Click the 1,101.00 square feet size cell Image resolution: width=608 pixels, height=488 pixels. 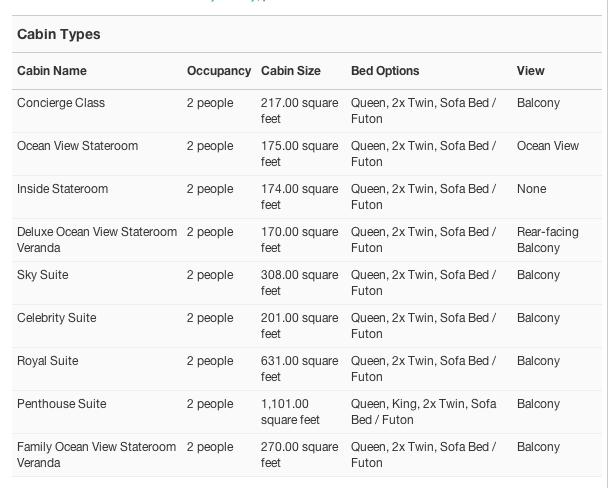coord(290,412)
